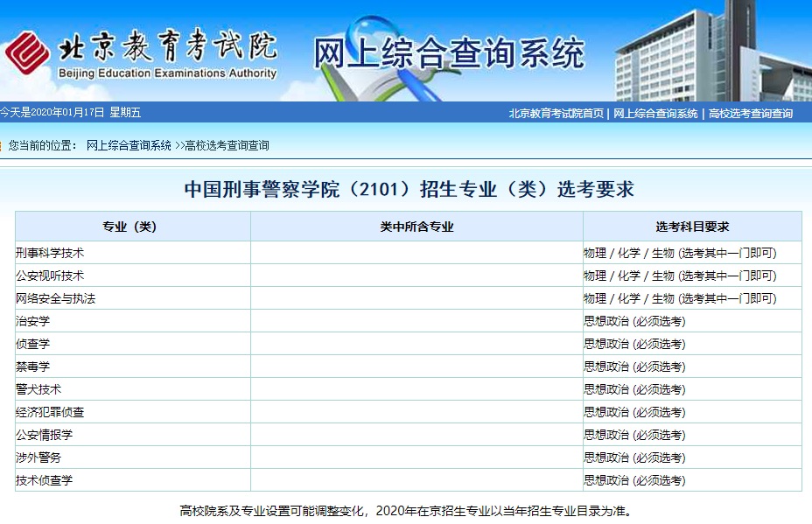Open 网上综合查询系统 link in top navigation bar
812x524 pixels.
pyautogui.click(x=655, y=114)
